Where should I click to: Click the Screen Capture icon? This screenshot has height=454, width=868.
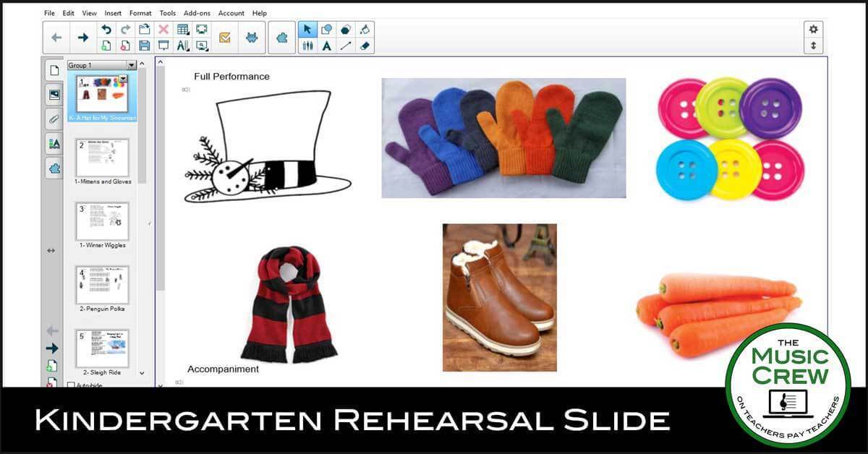[202, 46]
